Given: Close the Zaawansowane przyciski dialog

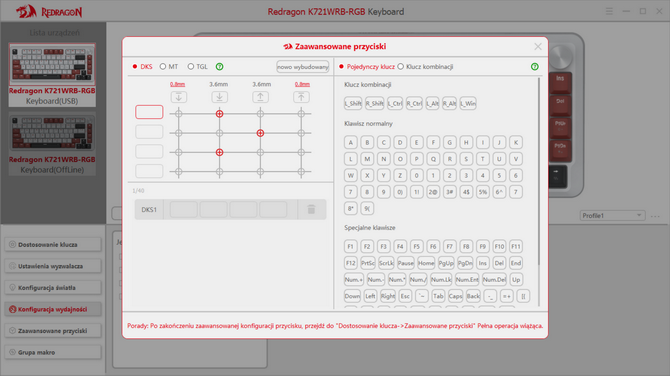Looking at the screenshot, I should click(538, 47).
